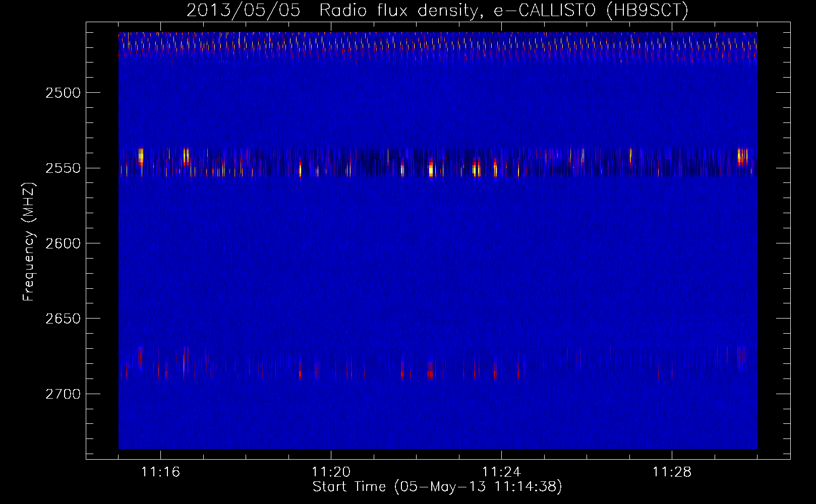The width and height of the screenshot is (816, 504).
Task: Click the 2550 frequency tick label
Action: (63, 168)
